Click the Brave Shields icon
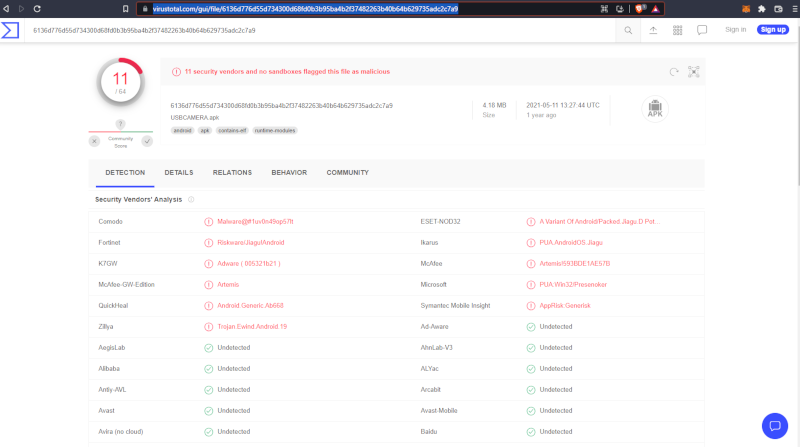 click(x=638, y=8)
